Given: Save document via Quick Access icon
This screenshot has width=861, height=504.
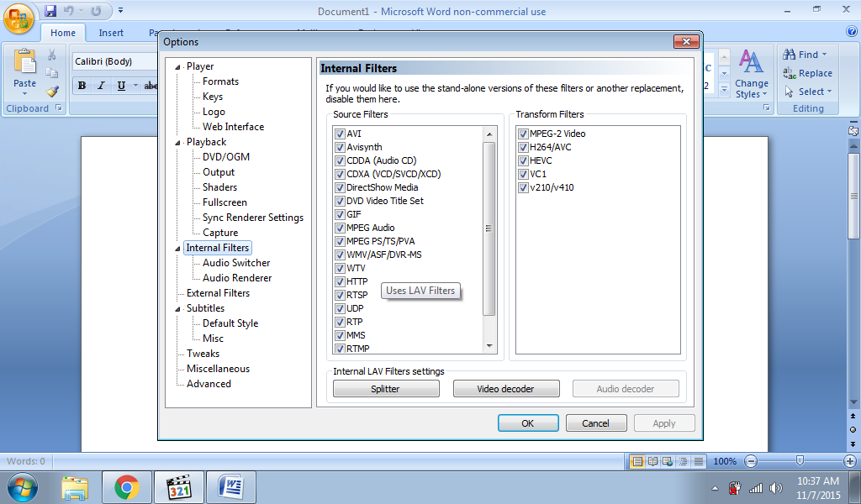Looking at the screenshot, I should point(50,10).
